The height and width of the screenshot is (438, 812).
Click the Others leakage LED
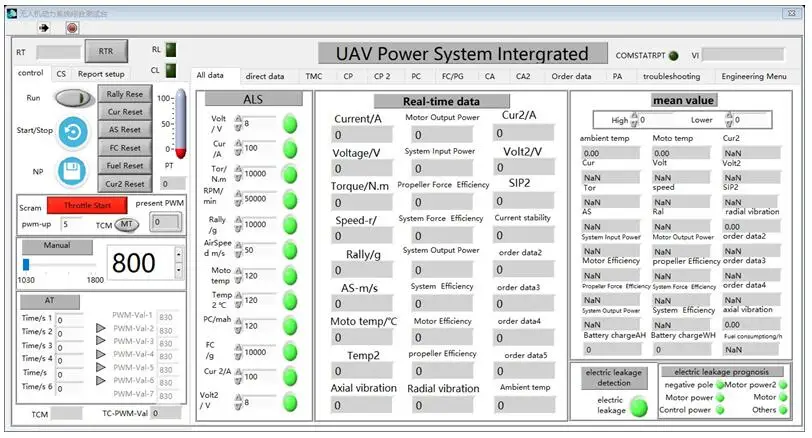[x=782, y=410]
